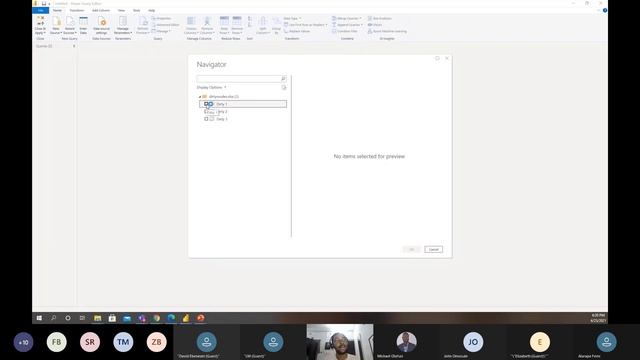
Task: Click the Vision icon in AI Insights
Action: tap(369, 25)
